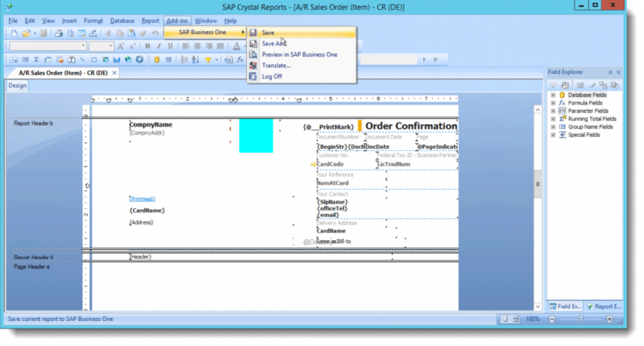This screenshot has height=346, width=644.
Task: Click the zoom in plus button
Action: pos(610,319)
